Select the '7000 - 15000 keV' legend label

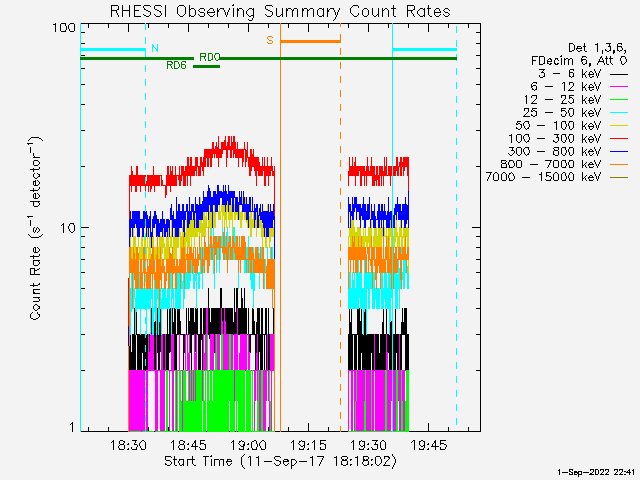click(544, 177)
